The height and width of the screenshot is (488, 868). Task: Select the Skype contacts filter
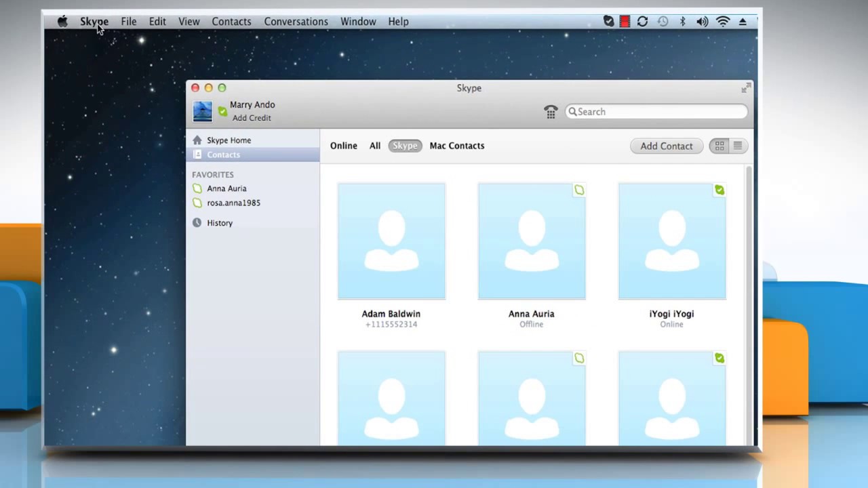pyautogui.click(x=405, y=146)
